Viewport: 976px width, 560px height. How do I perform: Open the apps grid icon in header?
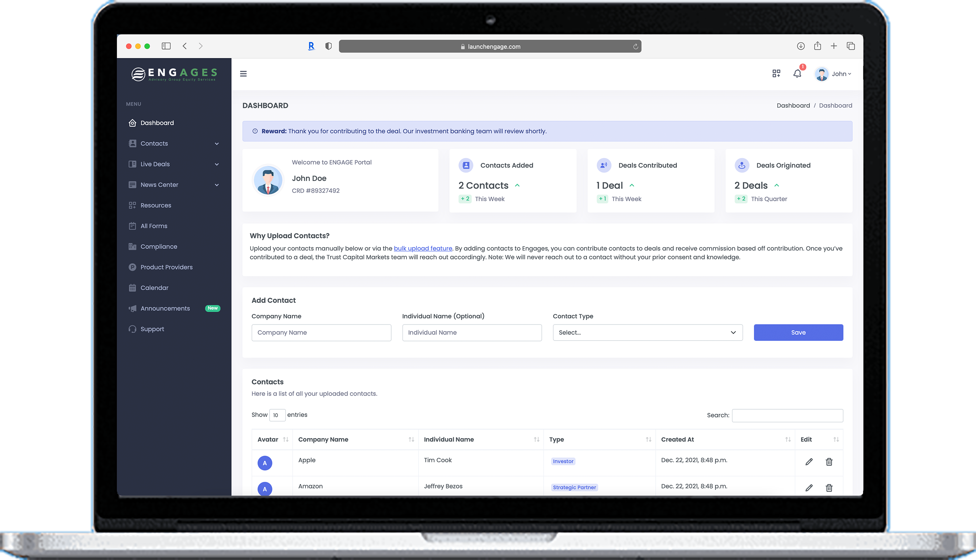(776, 73)
